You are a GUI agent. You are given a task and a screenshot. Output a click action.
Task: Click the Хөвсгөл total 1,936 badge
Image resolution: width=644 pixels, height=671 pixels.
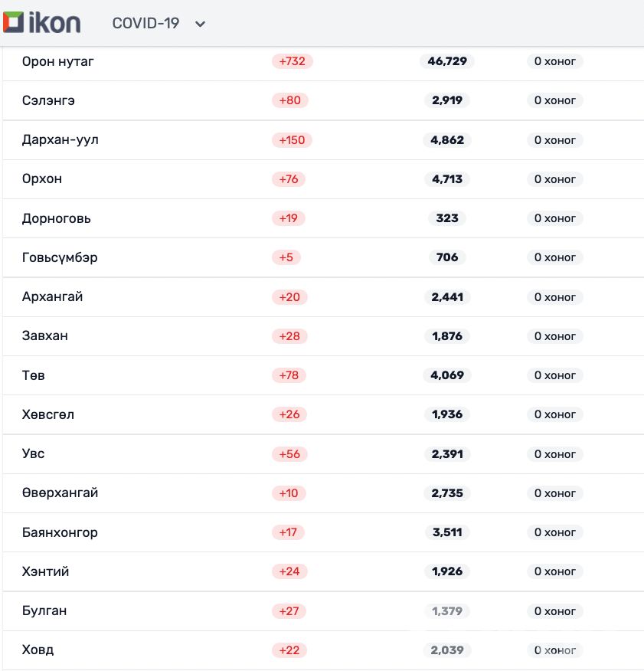447,414
